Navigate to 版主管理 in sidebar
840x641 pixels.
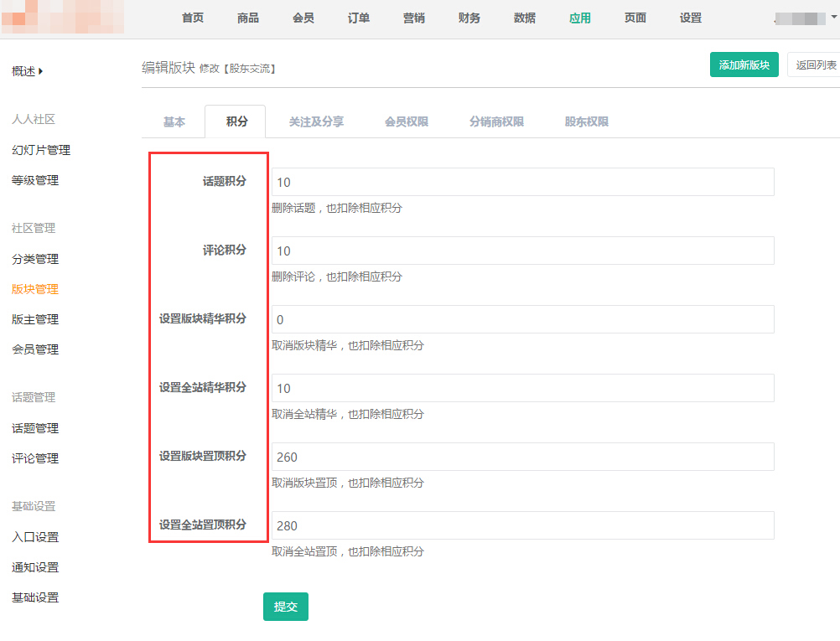(35, 319)
